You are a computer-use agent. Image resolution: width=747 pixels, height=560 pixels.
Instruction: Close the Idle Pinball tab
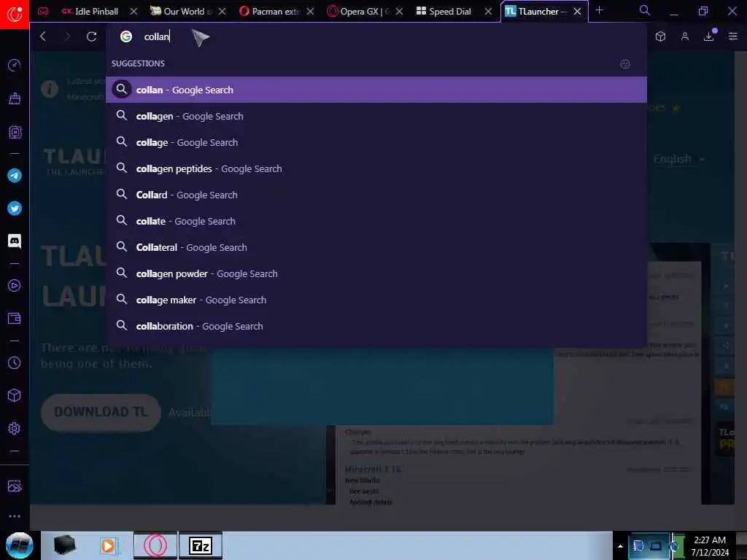pos(134,11)
